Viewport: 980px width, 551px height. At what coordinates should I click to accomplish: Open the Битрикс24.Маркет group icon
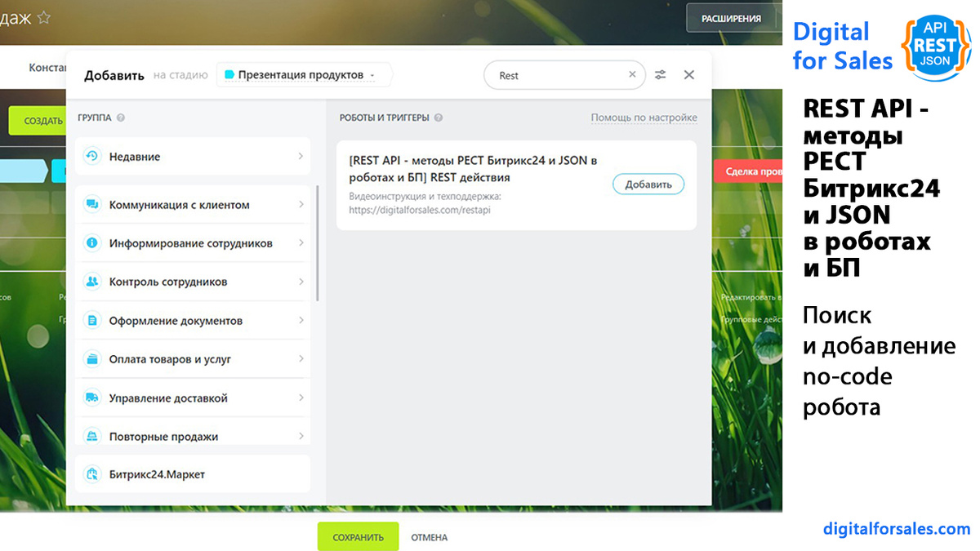92,473
